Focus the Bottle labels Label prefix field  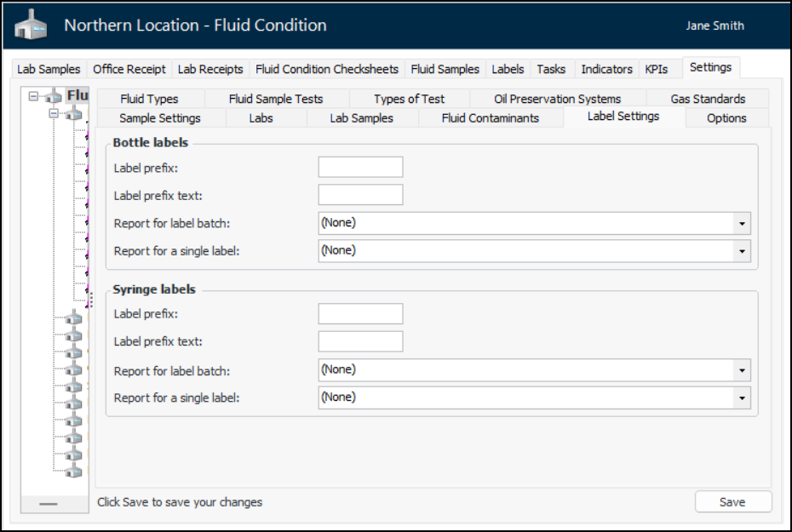pyautogui.click(x=360, y=168)
